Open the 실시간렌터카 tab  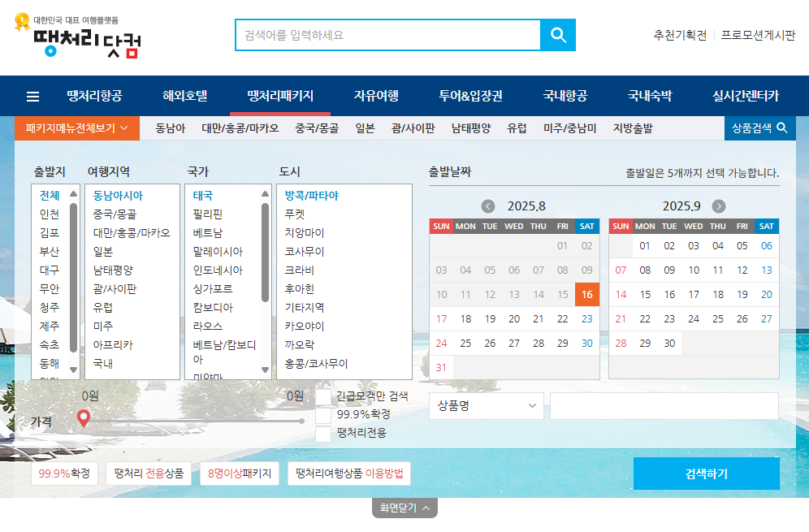coord(746,96)
